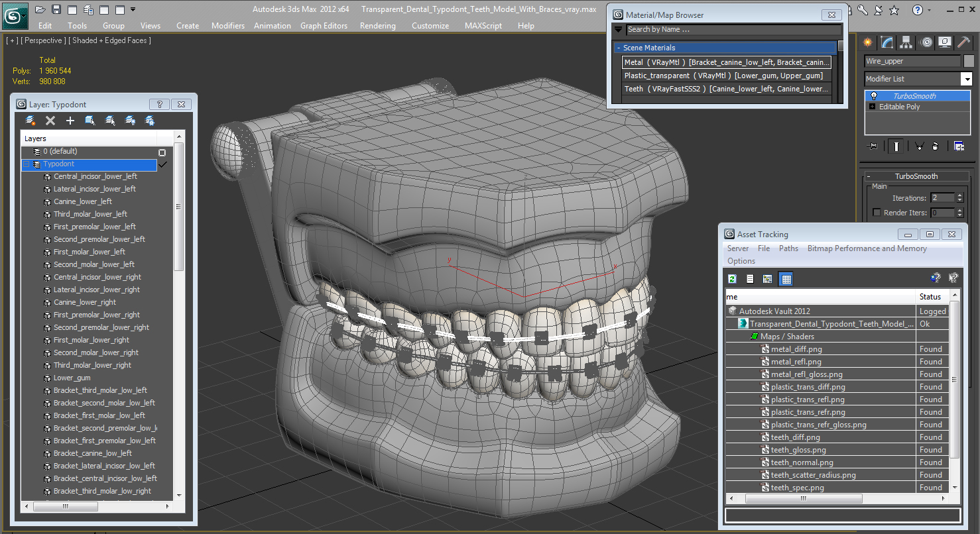980x534 pixels.
Task: Click Remove Modifier from stack icon
Action: pyautogui.click(x=935, y=146)
